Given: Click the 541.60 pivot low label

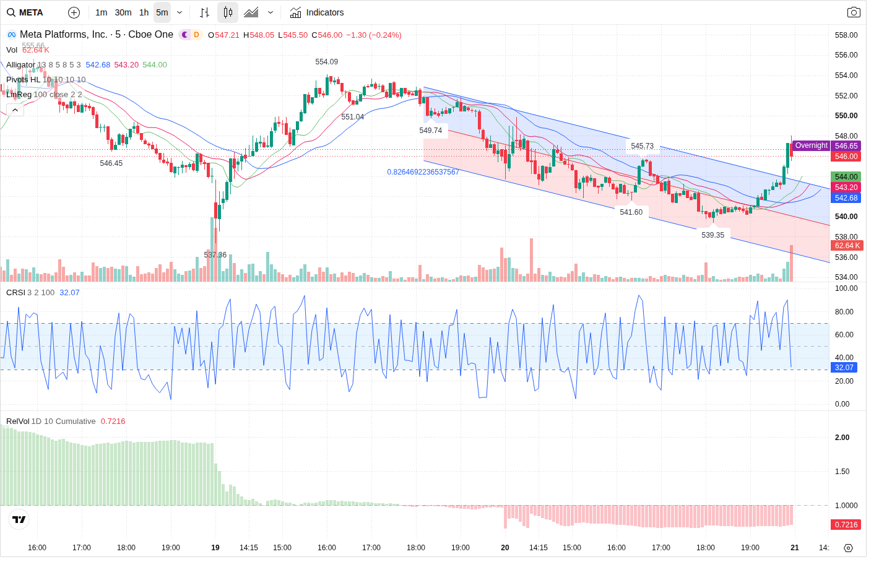Looking at the screenshot, I should click(631, 212).
